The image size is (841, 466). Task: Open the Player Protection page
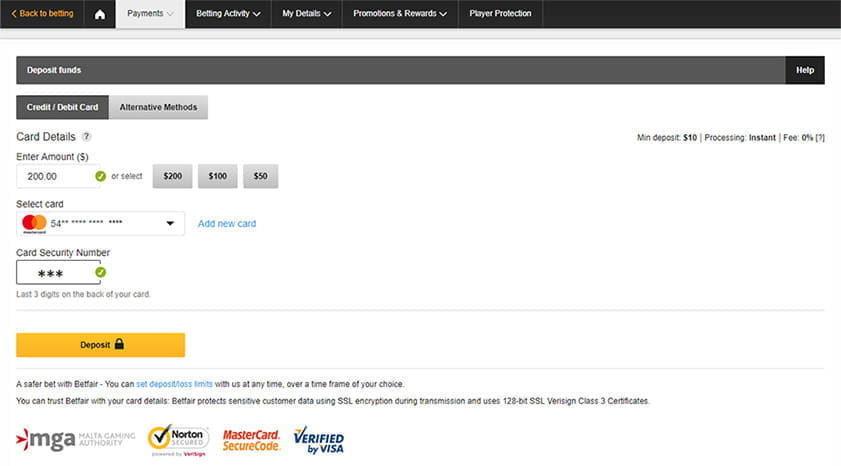click(500, 14)
